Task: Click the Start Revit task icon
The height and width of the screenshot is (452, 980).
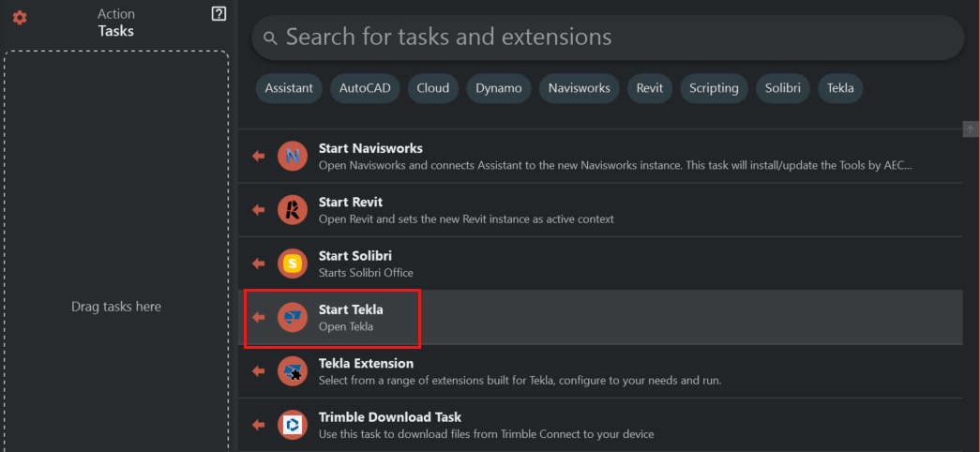Action: 293,210
